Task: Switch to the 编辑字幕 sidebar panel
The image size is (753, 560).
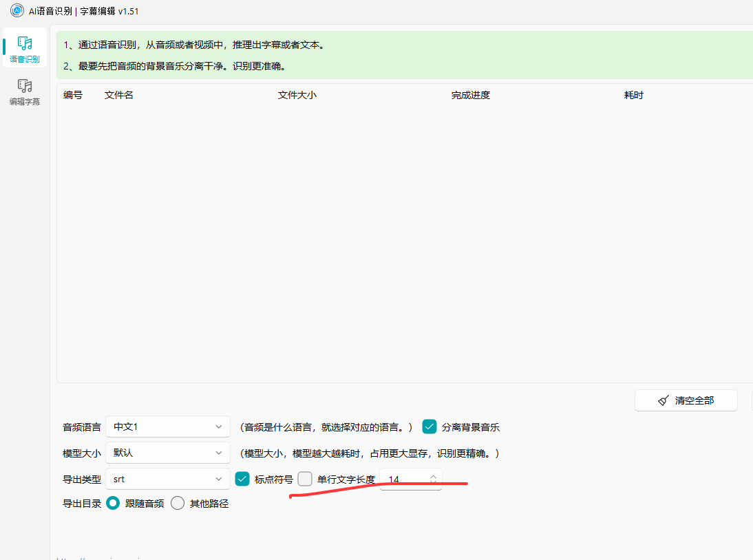Action: pyautogui.click(x=25, y=91)
